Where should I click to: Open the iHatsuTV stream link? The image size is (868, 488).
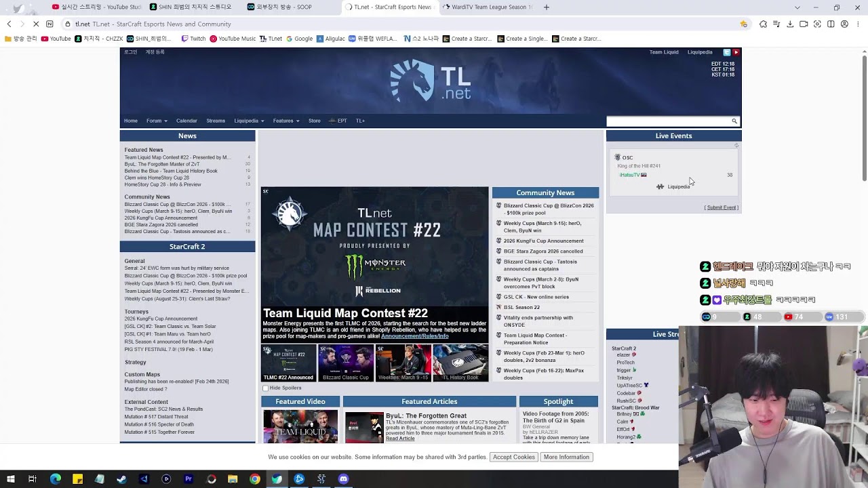coord(629,175)
